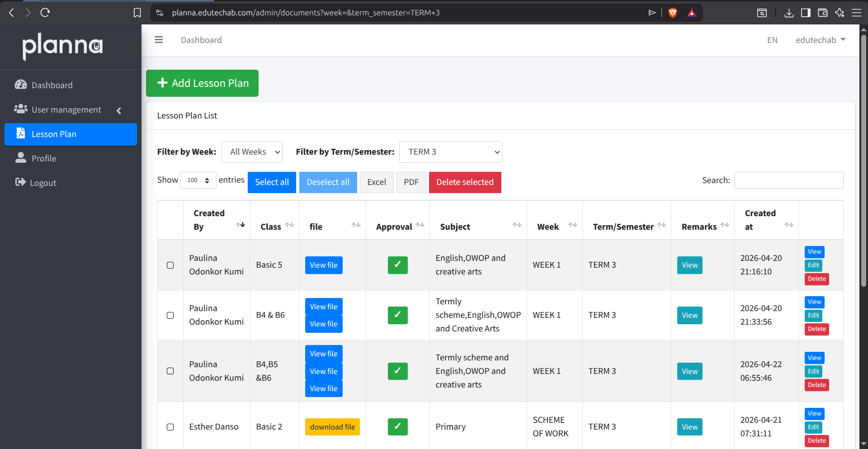Open the browser hamburger menu
Viewport: 868px width, 449px height.
[x=857, y=13]
